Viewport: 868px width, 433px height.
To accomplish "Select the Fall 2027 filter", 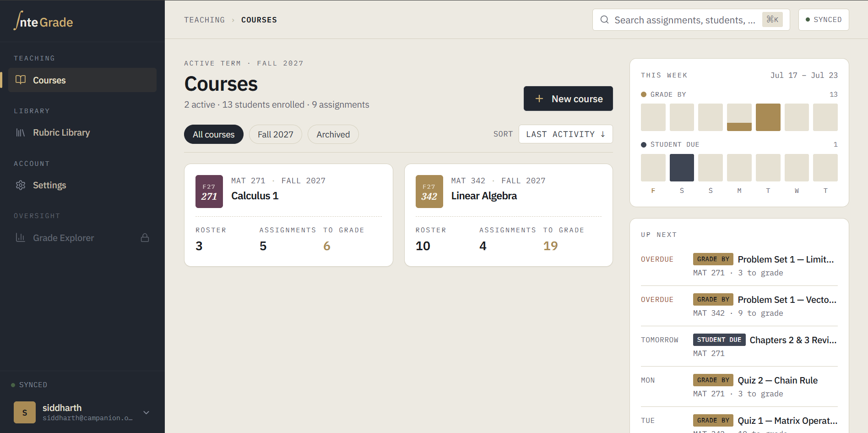I will click(x=276, y=134).
